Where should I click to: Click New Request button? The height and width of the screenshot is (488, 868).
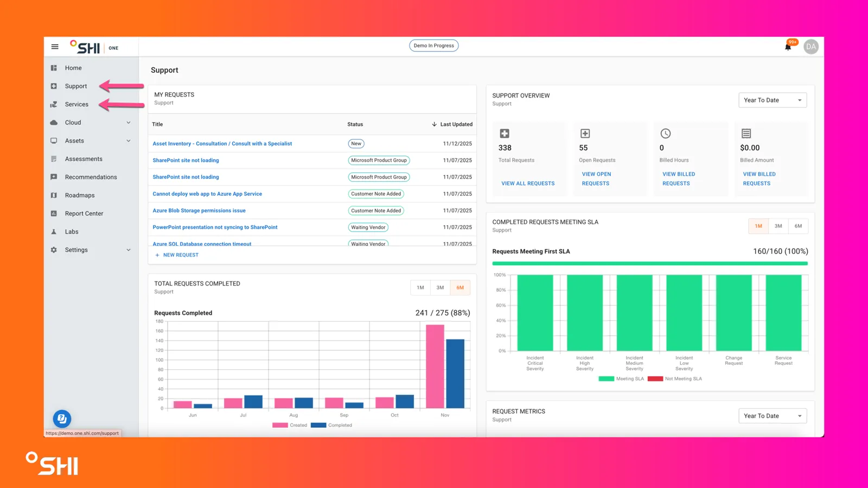click(x=177, y=255)
